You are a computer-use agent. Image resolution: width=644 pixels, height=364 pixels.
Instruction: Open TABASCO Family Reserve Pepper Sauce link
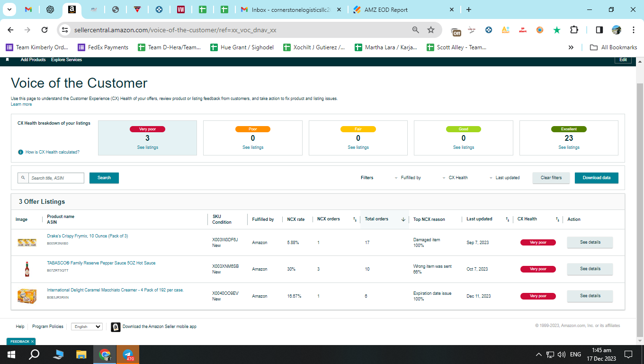tap(101, 263)
